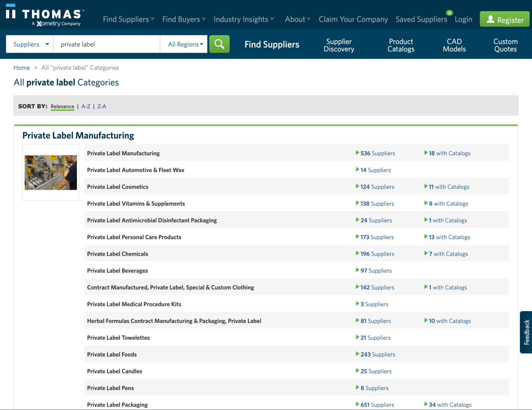This screenshot has height=410, width=532.
Task: Click the Thomas logo
Action: (45, 15)
